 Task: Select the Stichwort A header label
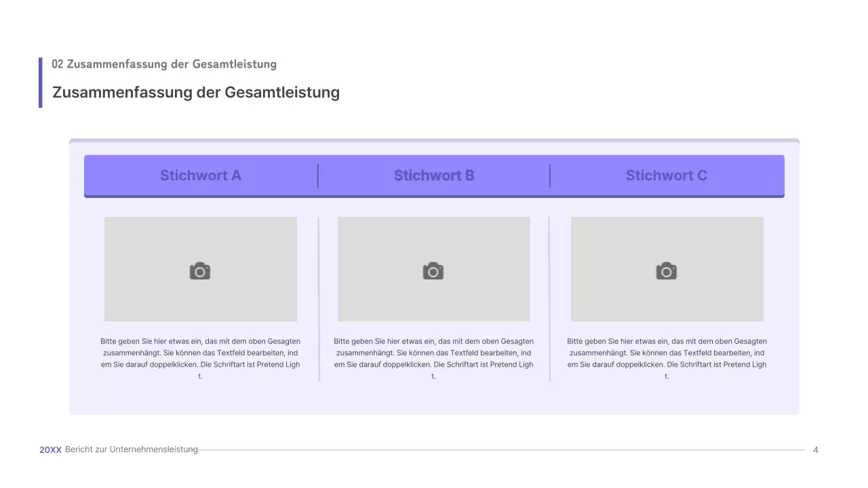tap(200, 175)
